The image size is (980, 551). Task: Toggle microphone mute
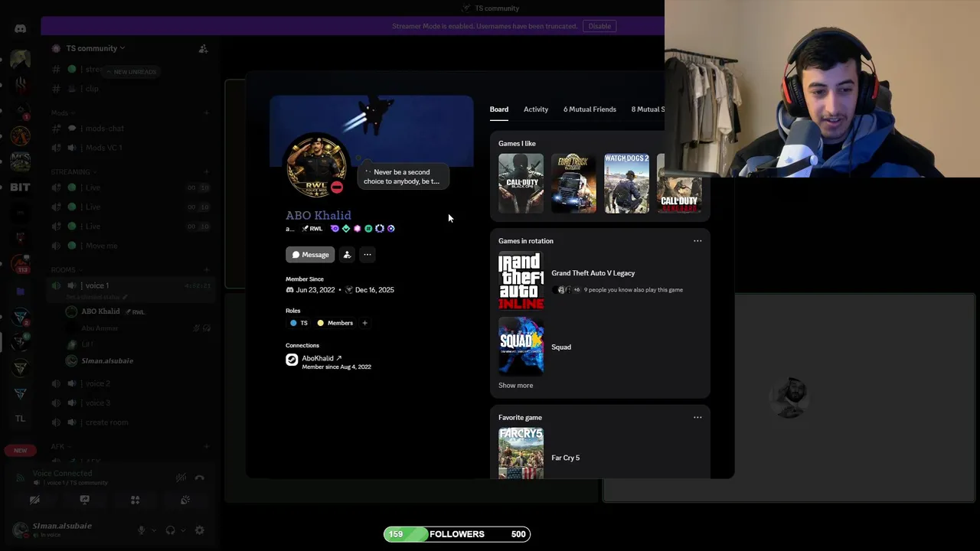pos(141,530)
